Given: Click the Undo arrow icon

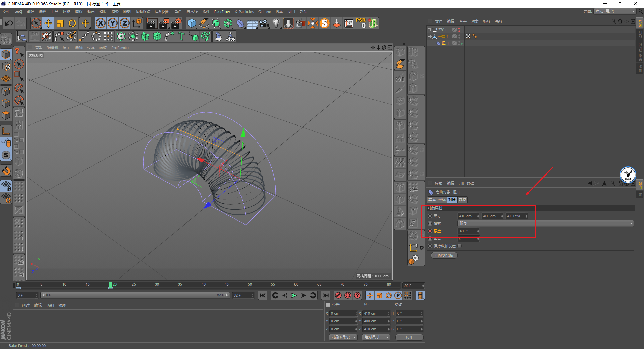Looking at the screenshot, I should point(9,23).
